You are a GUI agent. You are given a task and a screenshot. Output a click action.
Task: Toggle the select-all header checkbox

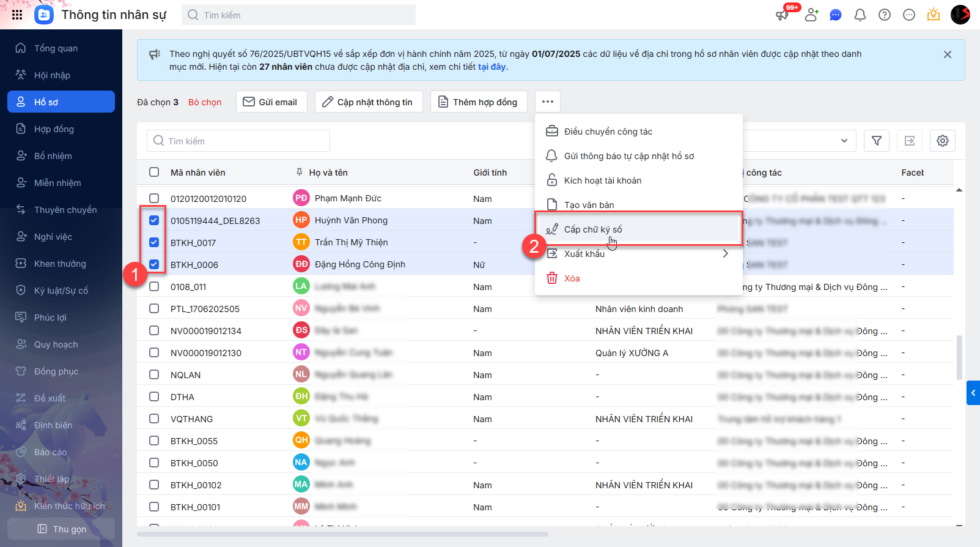click(154, 173)
